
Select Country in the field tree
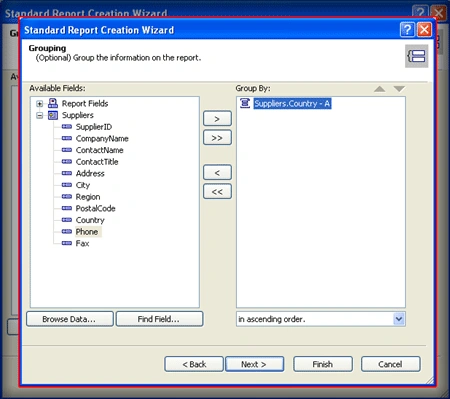pos(90,220)
